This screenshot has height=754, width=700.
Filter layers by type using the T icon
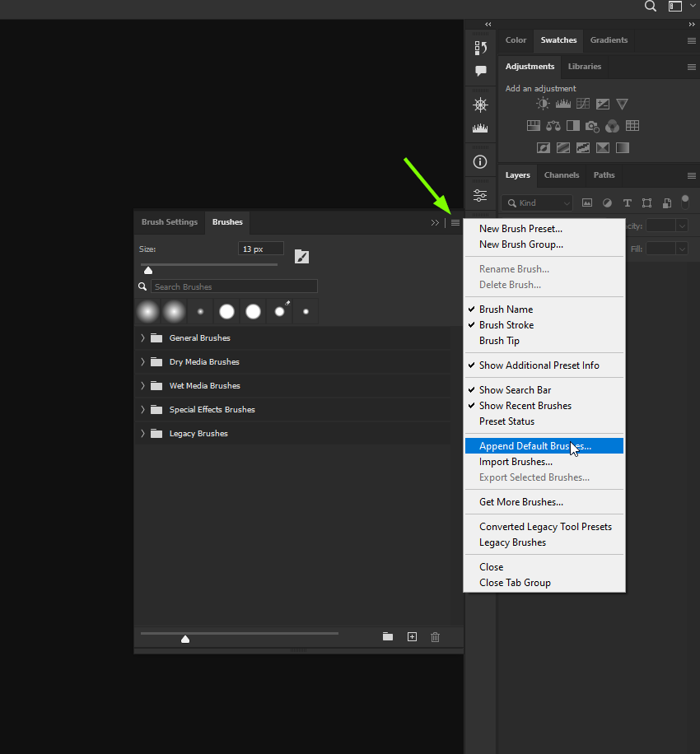627,202
